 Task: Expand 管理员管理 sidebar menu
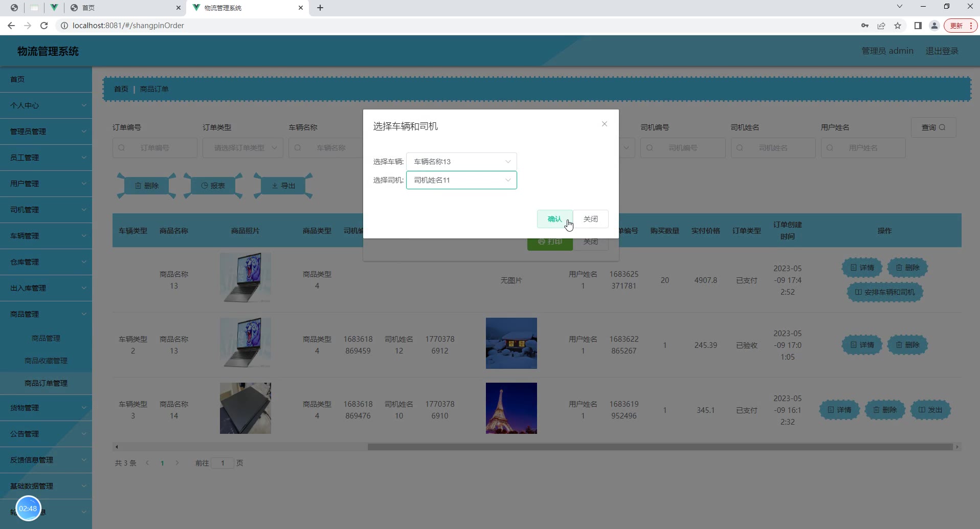(x=46, y=131)
